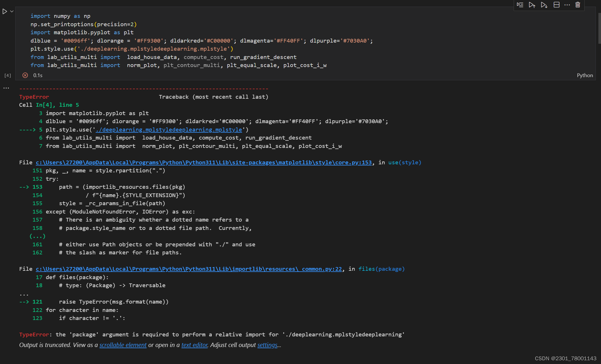Expand the run options chevron beside the play button
The width and height of the screenshot is (601, 364).
pos(12,12)
